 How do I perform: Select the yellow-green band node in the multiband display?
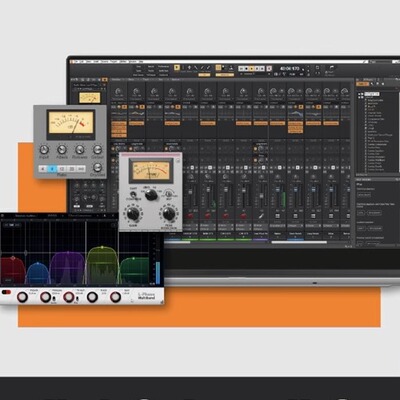click(x=102, y=247)
